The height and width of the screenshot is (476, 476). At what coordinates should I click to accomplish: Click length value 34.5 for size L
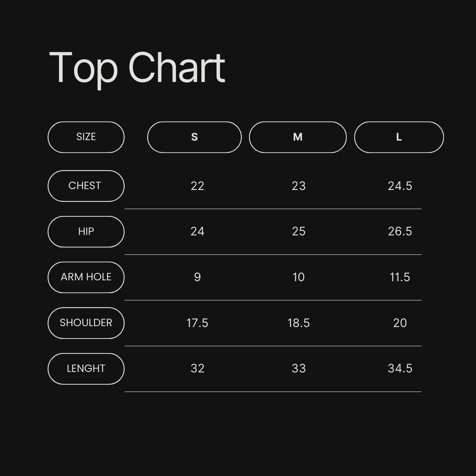400,368
